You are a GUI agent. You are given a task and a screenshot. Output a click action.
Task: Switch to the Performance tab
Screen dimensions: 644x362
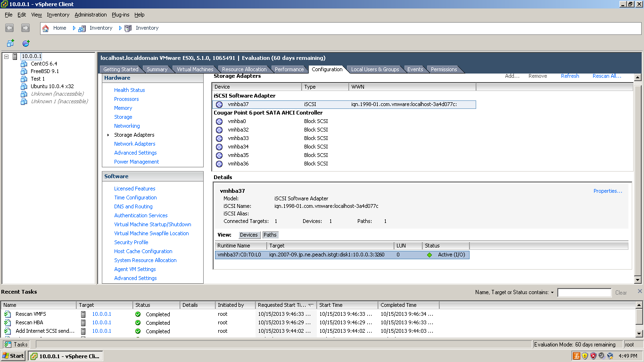coord(289,69)
